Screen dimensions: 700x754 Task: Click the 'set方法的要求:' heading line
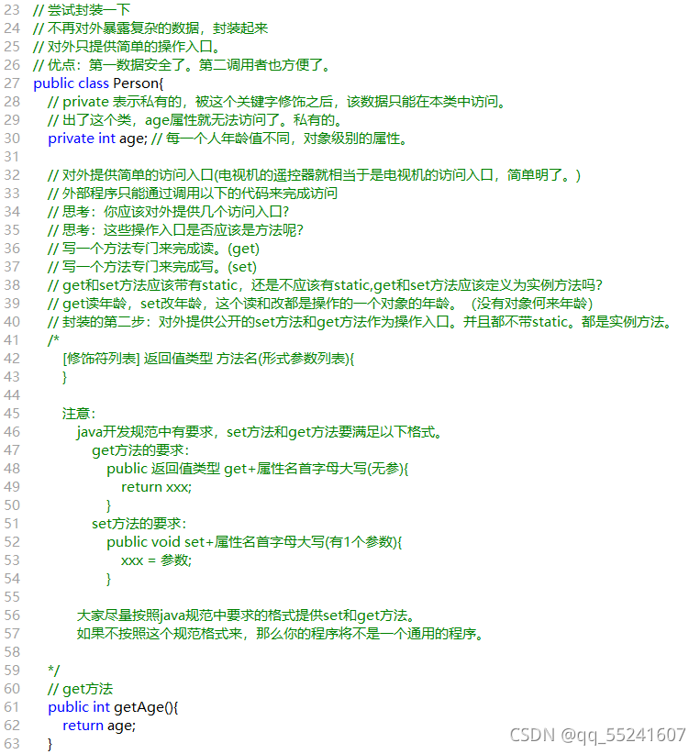pyautogui.click(x=139, y=524)
